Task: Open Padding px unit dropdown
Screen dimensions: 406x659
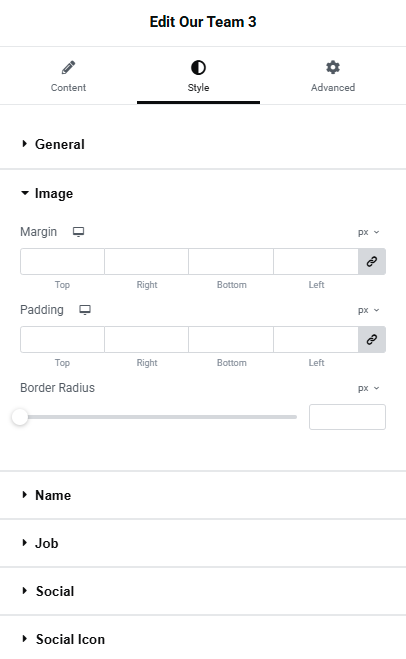Action: pos(369,310)
